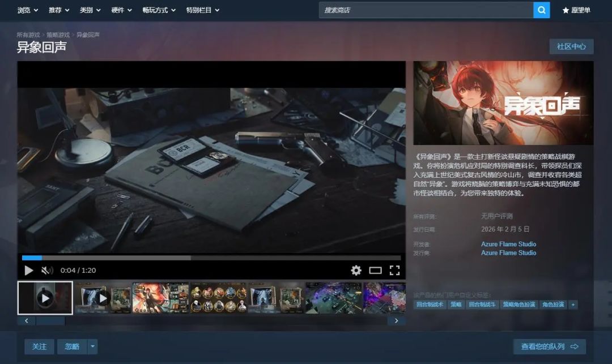Click the store search input field
Image resolution: width=612 pixels, height=364 pixels.
tap(426, 10)
